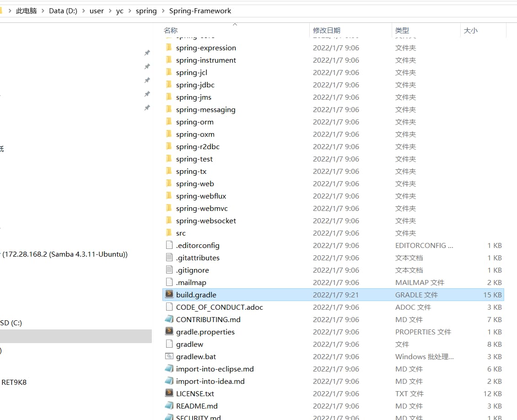
Task: Navigate to the user breadcrumb folder
Action: [97, 11]
